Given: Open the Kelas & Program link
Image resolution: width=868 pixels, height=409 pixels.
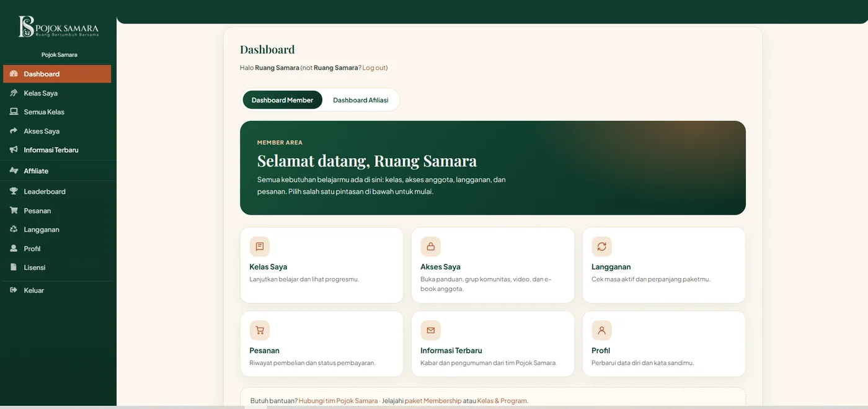Looking at the screenshot, I should point(502,401).
